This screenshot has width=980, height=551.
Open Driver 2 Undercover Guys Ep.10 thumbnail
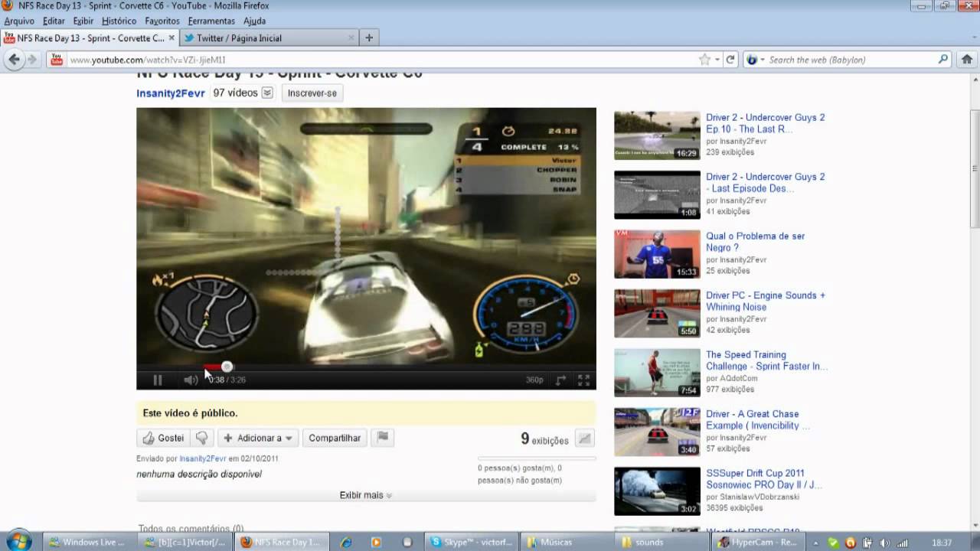point(657,135)
